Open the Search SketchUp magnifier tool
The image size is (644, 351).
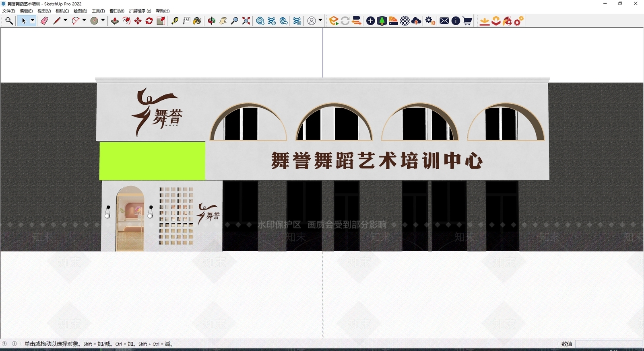[9, 21]
